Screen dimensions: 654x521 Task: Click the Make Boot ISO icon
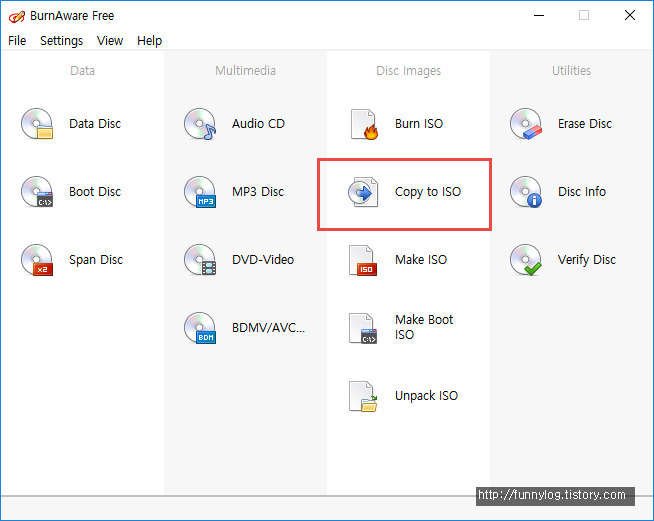point(363,328)
